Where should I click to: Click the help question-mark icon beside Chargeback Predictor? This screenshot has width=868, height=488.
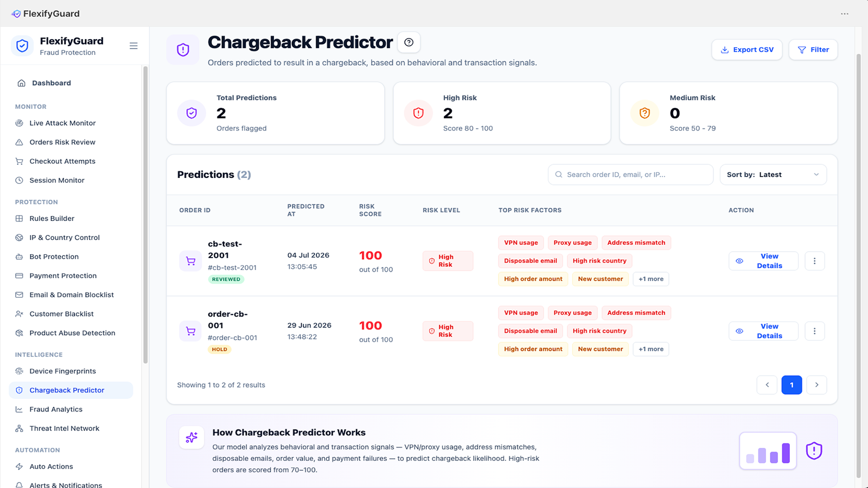click(x=409, y=42)
